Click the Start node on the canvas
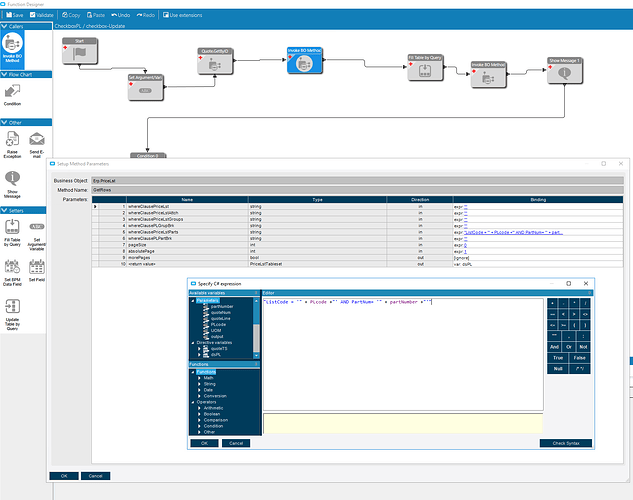The height and width of the screenshot is (500, 633). tap(80, 51)
